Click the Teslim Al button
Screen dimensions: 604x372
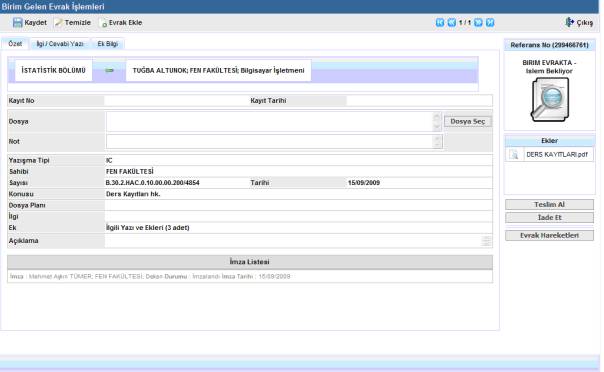pos(549,204)
